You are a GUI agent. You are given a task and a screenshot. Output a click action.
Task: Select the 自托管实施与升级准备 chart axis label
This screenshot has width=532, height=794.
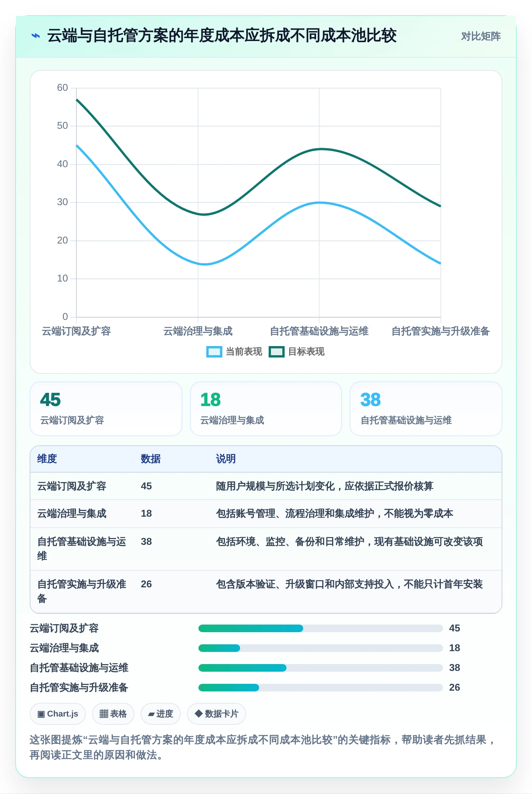(441, 331)
